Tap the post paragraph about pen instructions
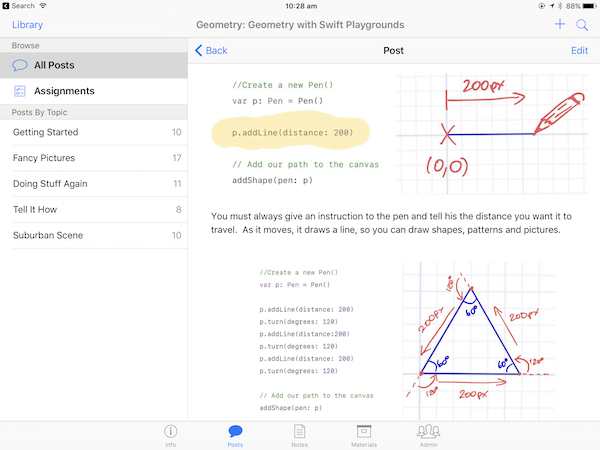 (x=391, y=223)
